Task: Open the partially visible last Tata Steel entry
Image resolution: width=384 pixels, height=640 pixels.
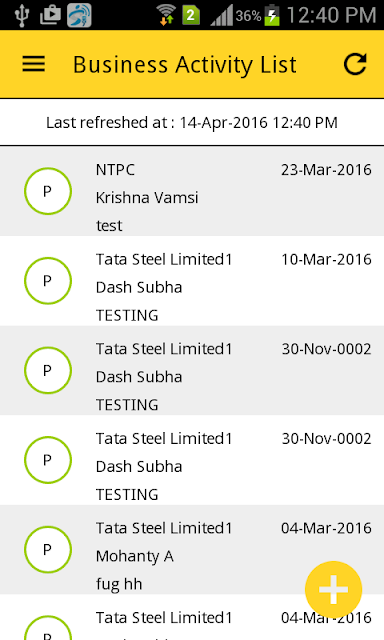Action: coord(192,617)
